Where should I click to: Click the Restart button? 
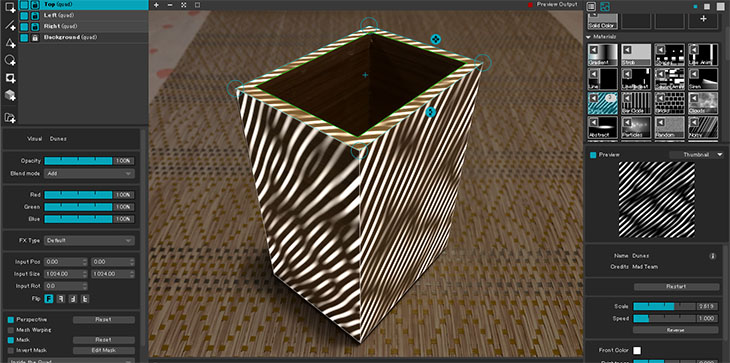coord(676,287)
